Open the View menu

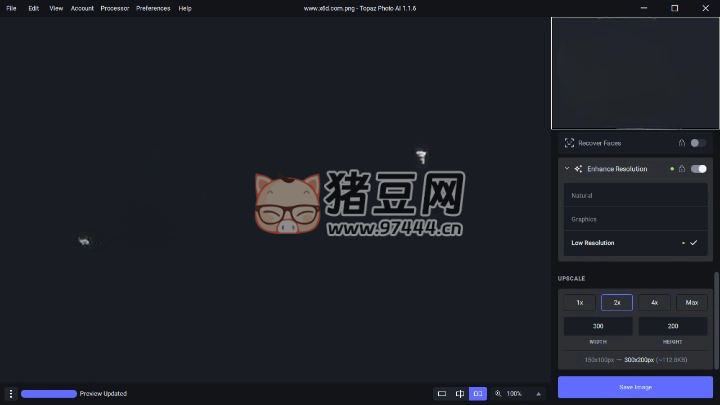56,8
